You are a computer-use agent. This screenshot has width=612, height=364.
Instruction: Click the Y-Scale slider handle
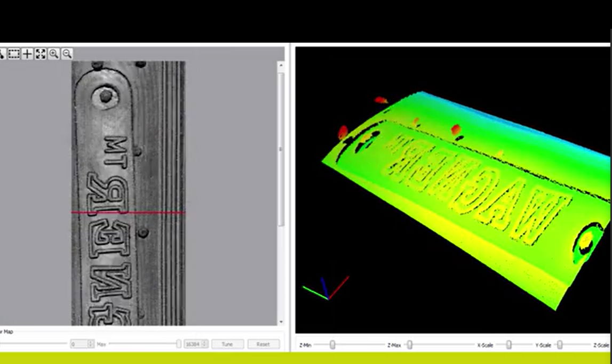coord(559,345)
